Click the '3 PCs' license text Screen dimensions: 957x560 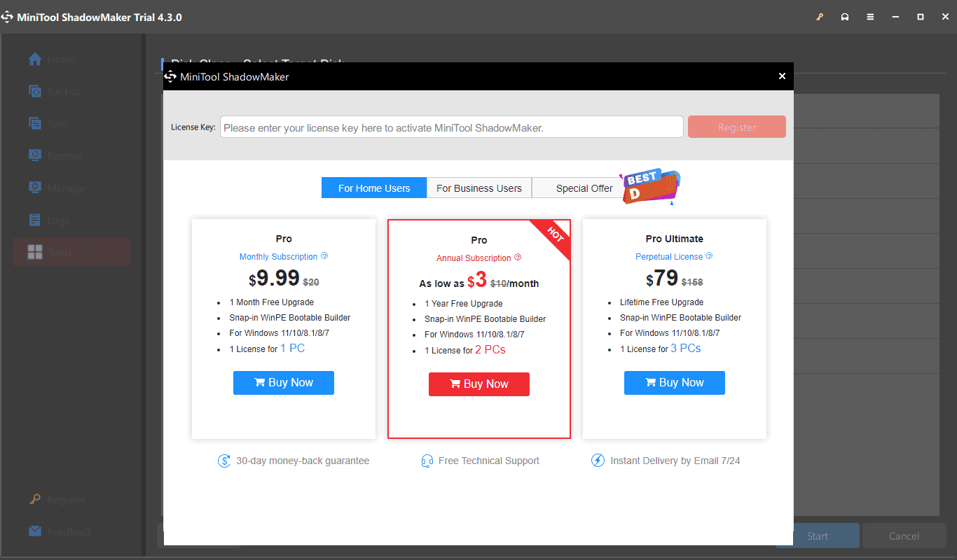coord(686,349)
